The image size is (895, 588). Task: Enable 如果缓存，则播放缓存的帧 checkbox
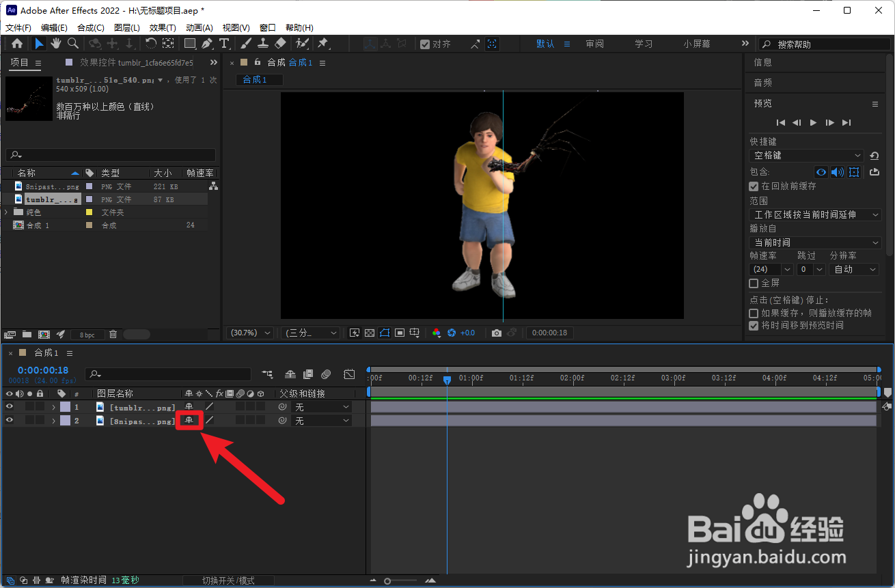pyautogui.click(x=754, y=313)
